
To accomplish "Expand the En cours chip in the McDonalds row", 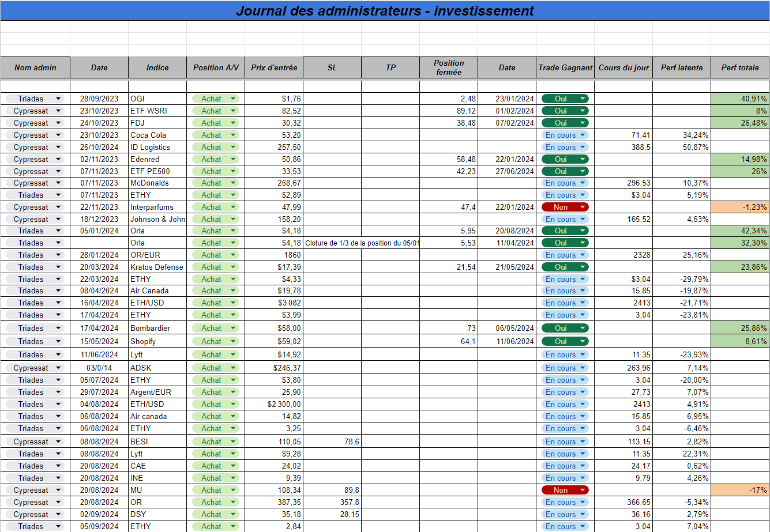I will (565, 183).
